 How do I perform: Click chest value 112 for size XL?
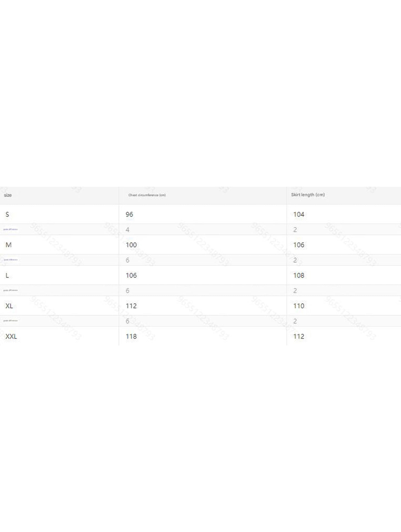pos(131,306)
